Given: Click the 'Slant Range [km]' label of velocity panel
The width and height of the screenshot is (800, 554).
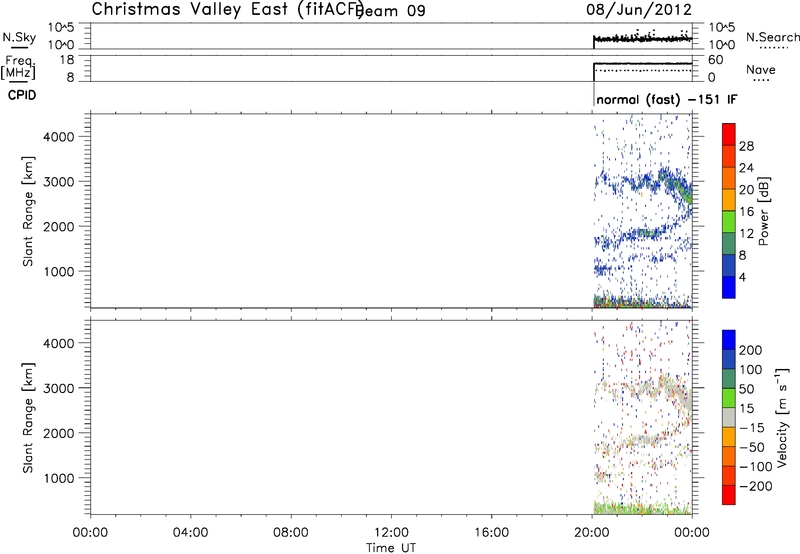Looking at the screenshot, I should click(x=28, y=418).
